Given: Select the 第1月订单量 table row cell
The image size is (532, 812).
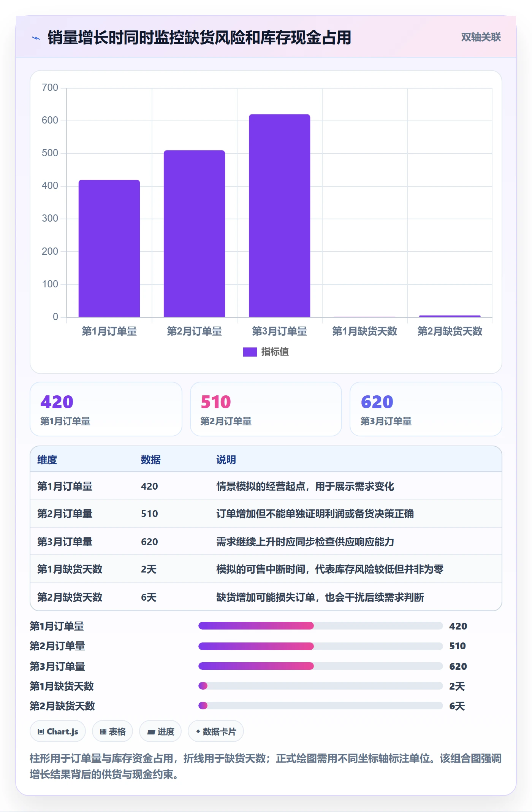Looking at the screenshot, I should [x=65, y=487].
